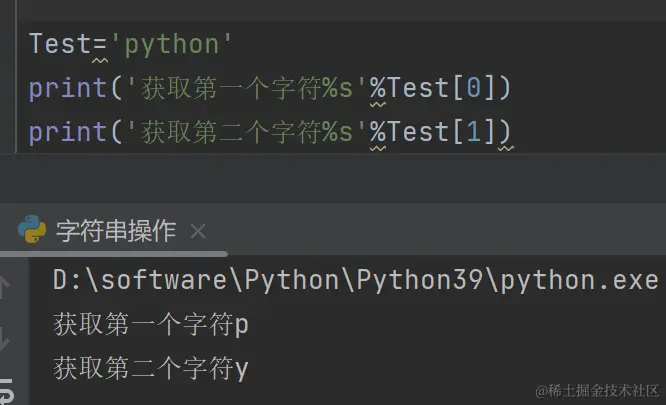
Task: Click index 1 in Test[1]
Action: (473, 132)
